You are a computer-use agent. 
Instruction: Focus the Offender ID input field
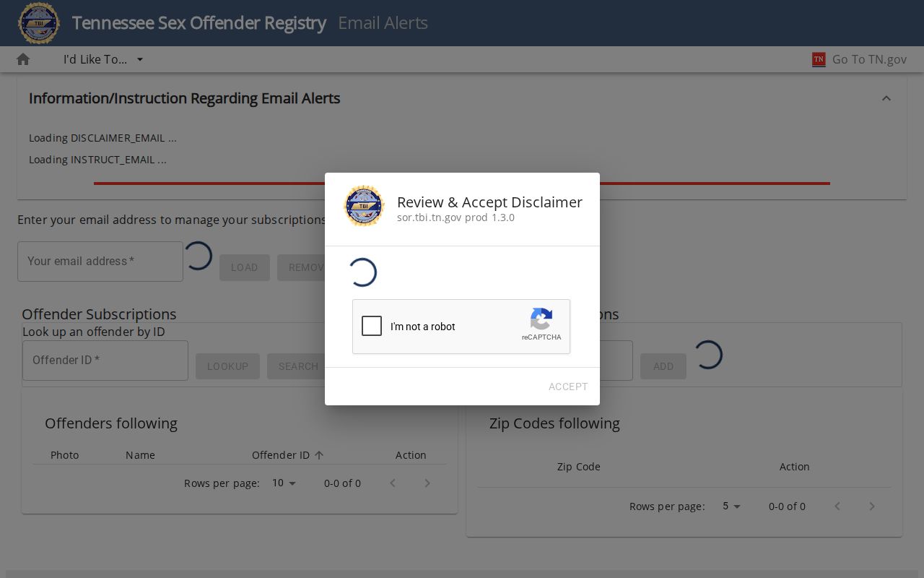tap(105, 361)
